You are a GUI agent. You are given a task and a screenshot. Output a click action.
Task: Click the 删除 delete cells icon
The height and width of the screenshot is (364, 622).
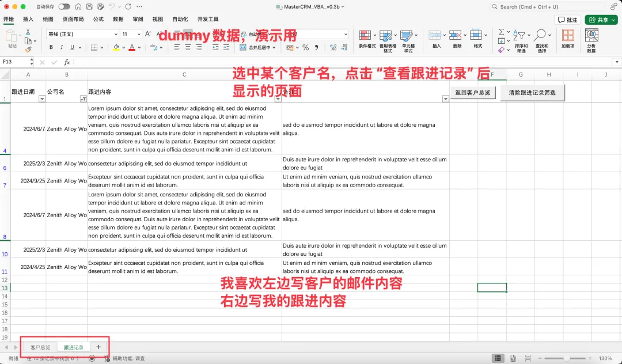454,35
